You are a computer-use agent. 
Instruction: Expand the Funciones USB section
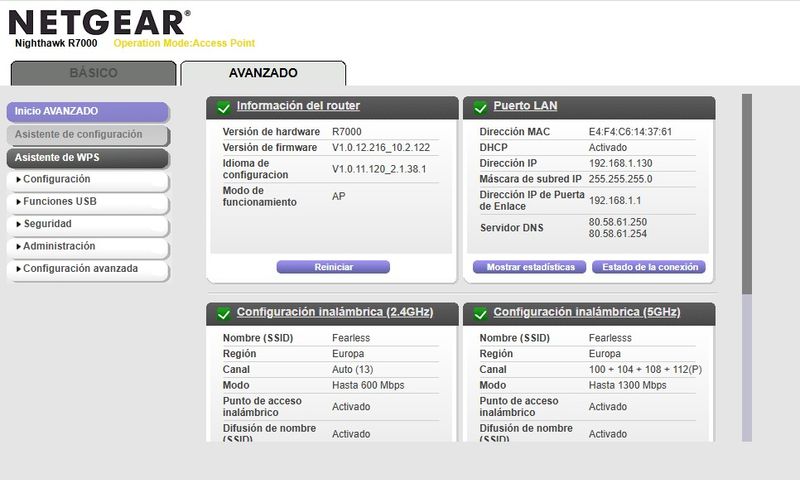(x=87, y=202)
